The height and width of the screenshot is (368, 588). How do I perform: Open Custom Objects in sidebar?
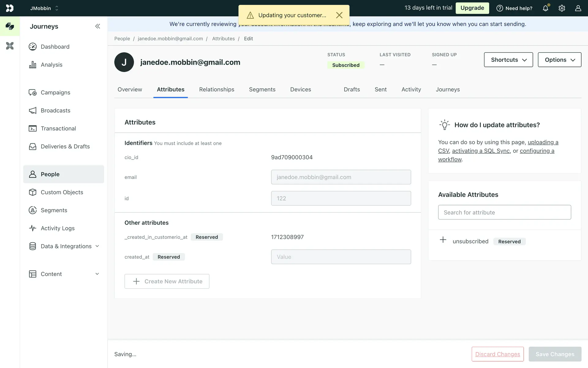point(62,192)
